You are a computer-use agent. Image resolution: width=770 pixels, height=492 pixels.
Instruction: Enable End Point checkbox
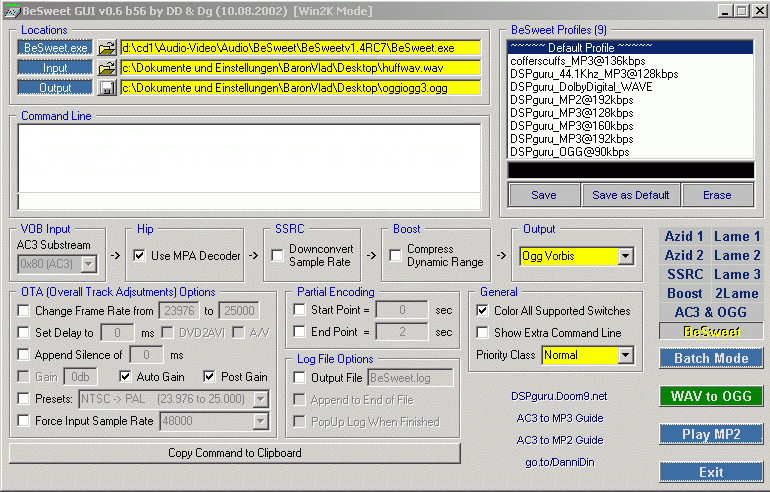click(x=299, y=331)
